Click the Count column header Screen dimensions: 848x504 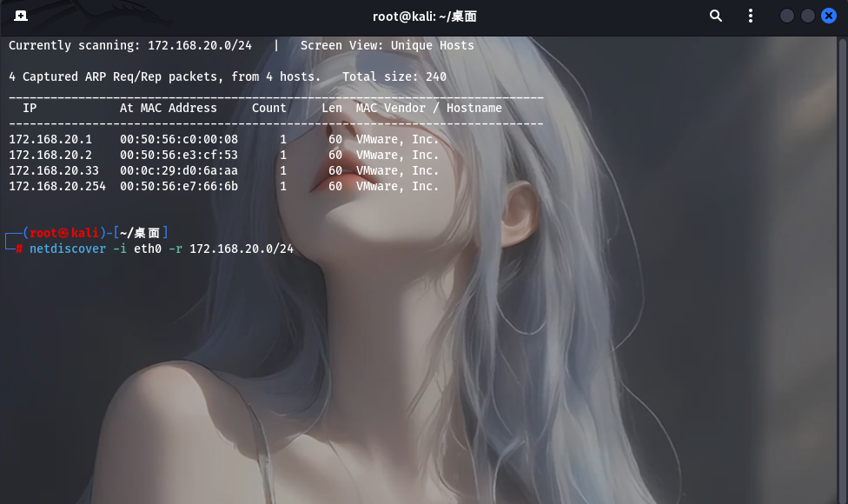(x=269, y=108)
